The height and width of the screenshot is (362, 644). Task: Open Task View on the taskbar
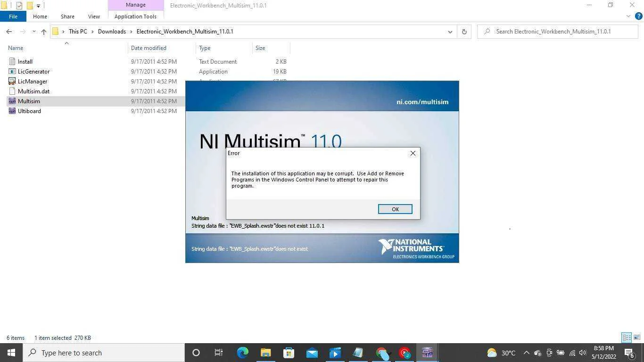(x=219, y=353)
